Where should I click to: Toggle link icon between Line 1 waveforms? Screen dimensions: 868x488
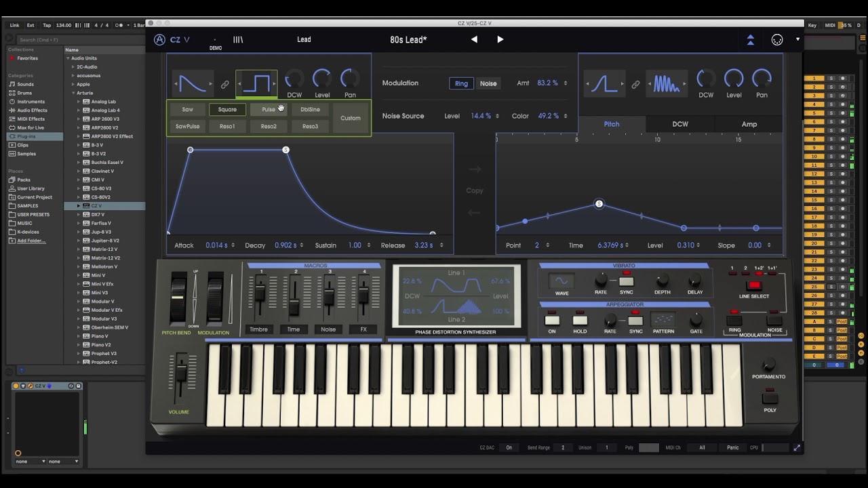pos(224,85)
